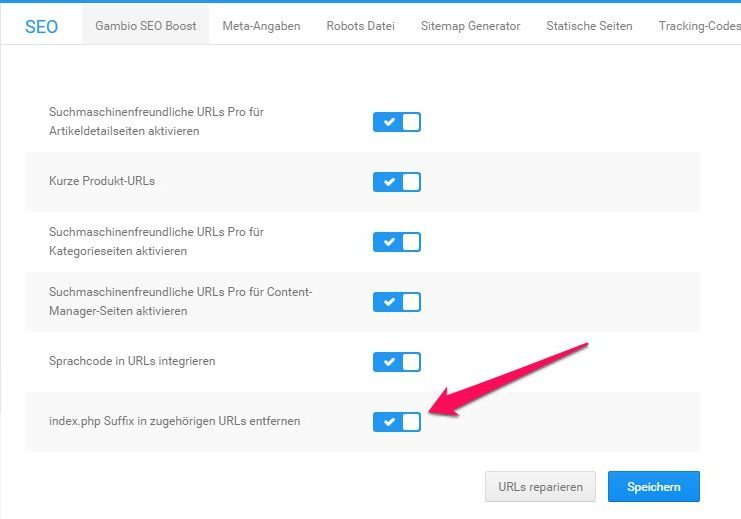Click the Sprachcode in URLs integrieren label

(132, 360)
